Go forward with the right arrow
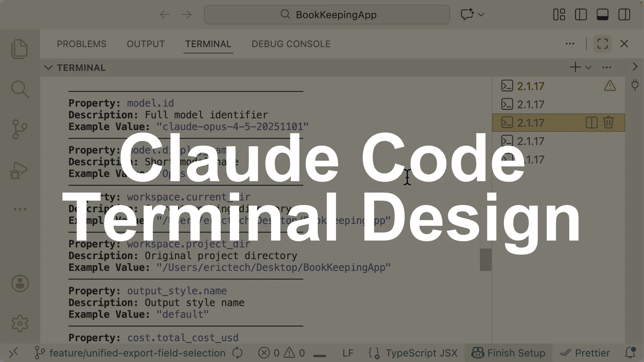This screenshot has width=644, height=362. 186,15
